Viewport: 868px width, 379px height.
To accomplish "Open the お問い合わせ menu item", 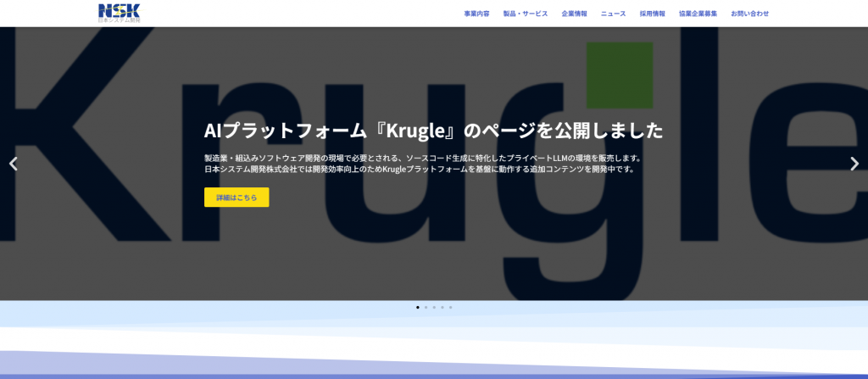I will (x=749, y=14).
